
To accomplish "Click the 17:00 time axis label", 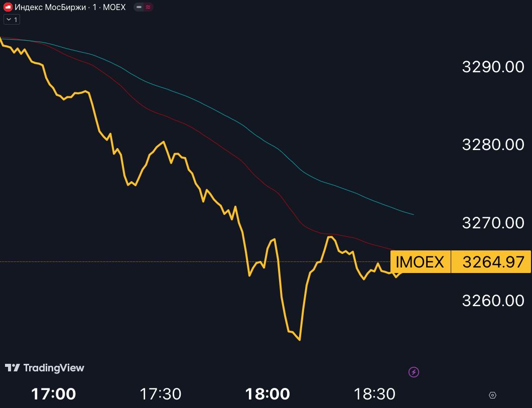I will pos(54,394).
